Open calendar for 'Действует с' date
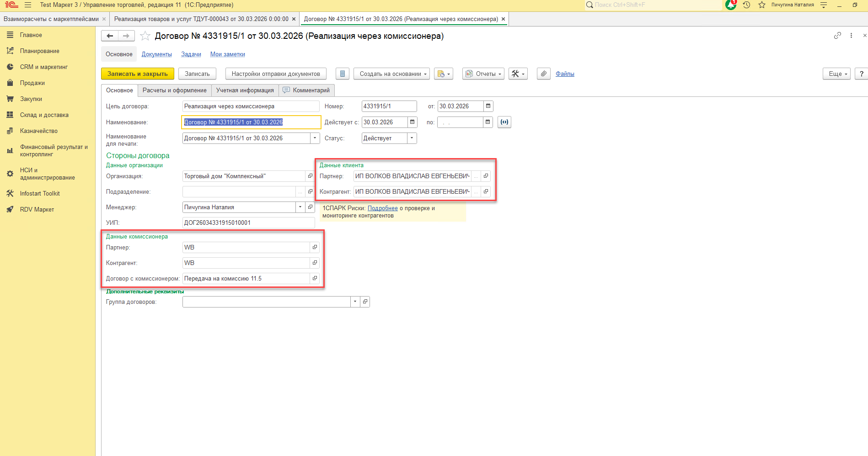 coord(413,122)
